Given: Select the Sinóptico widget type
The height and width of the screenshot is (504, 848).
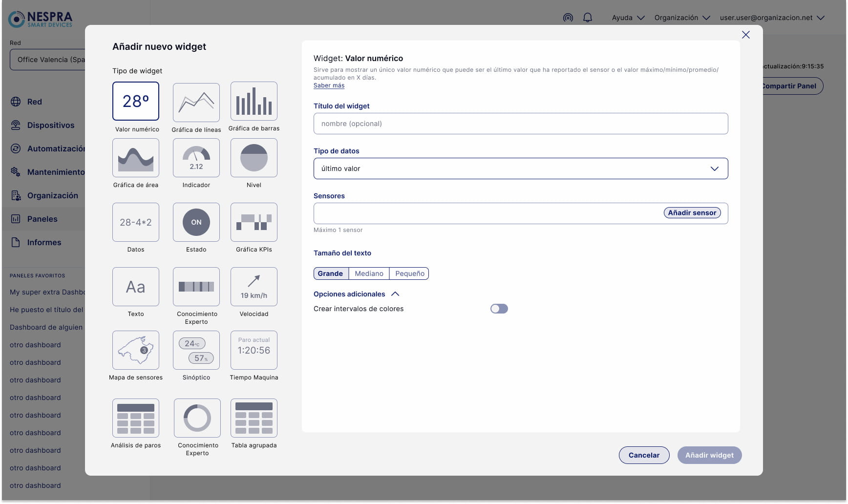Looking at the screenshot, I should (196, 350).
